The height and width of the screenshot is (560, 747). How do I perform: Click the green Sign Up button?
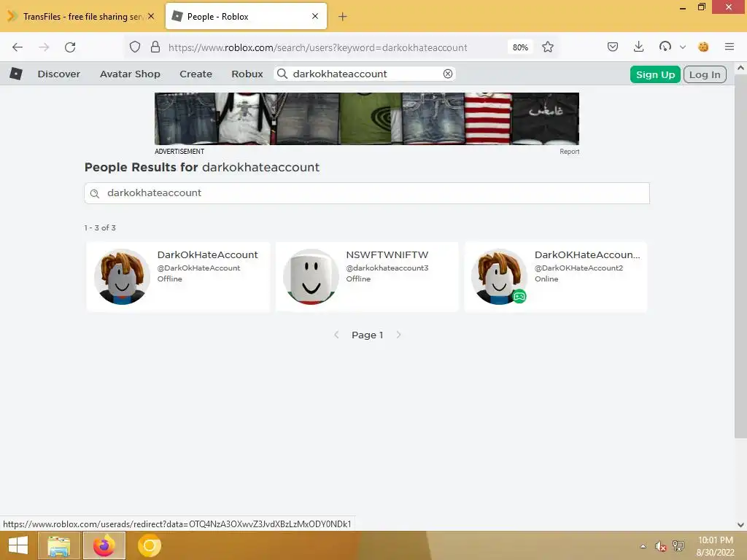tap(655, 74)
